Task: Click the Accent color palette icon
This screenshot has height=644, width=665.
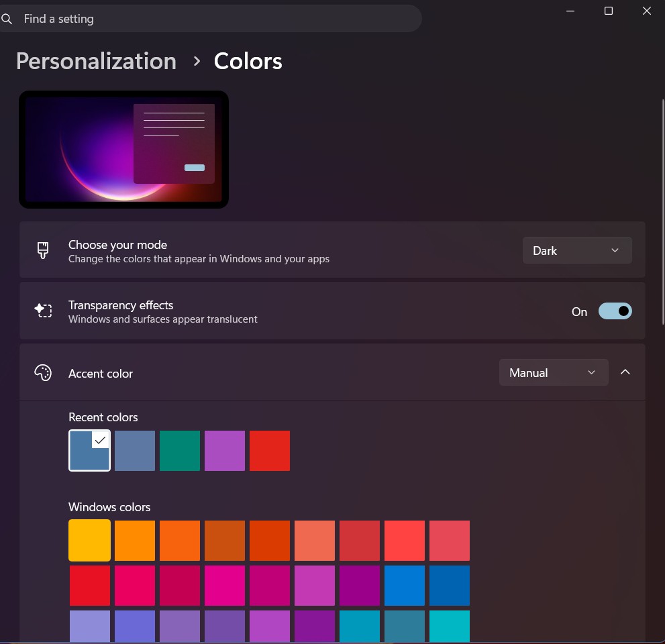Action: (x=43, y=373)
